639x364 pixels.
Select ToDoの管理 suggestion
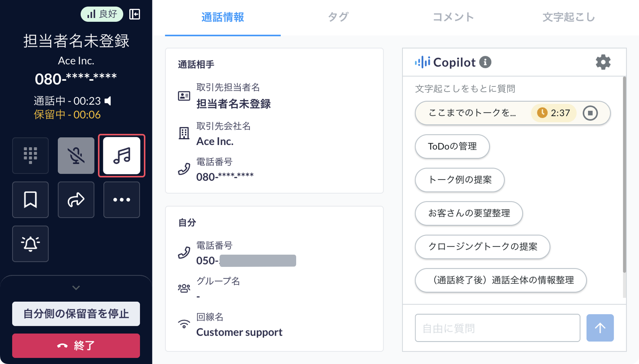pos(452,146)
